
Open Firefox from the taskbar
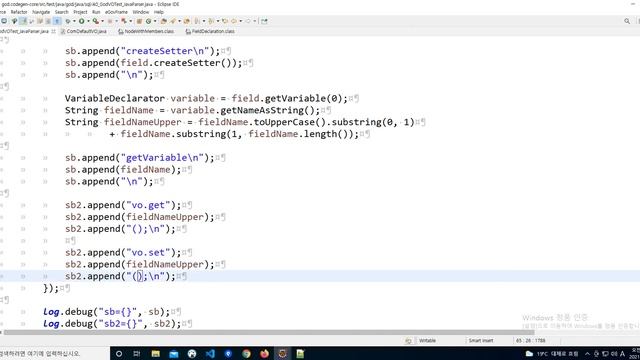tap(264, 353)
